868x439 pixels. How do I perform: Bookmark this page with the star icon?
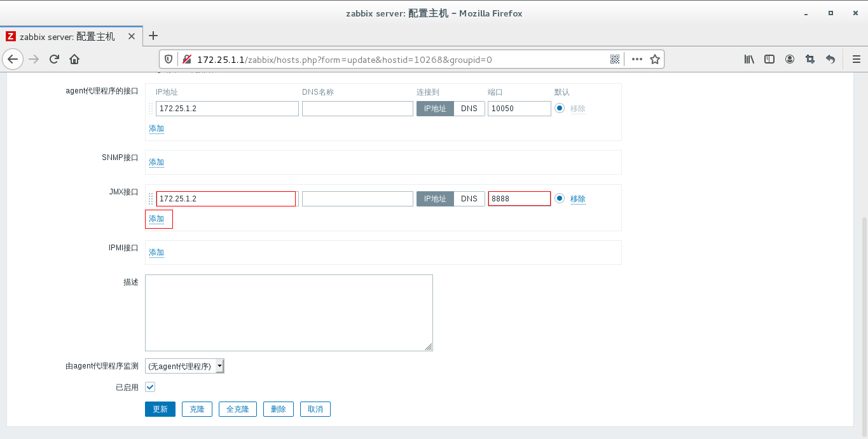coord(655,58)
